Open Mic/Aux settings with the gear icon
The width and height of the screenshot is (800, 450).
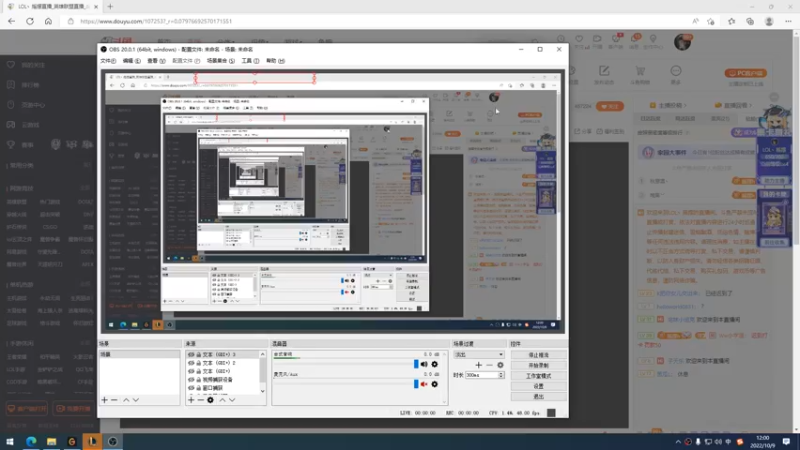(x=435, y=384)
